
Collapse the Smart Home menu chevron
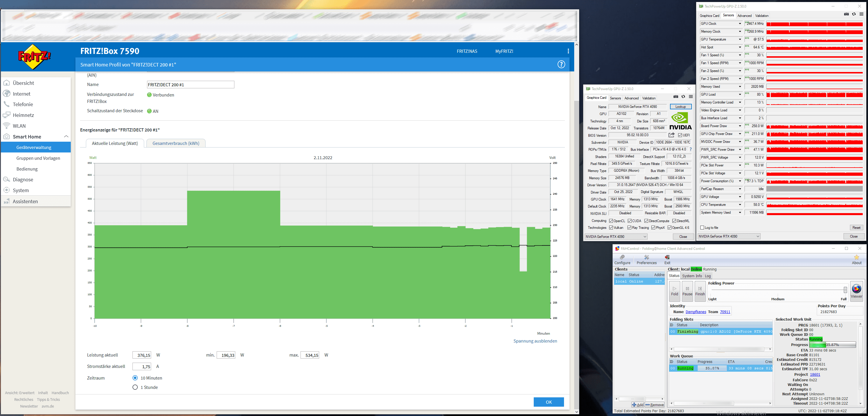(x=66, y=136)
